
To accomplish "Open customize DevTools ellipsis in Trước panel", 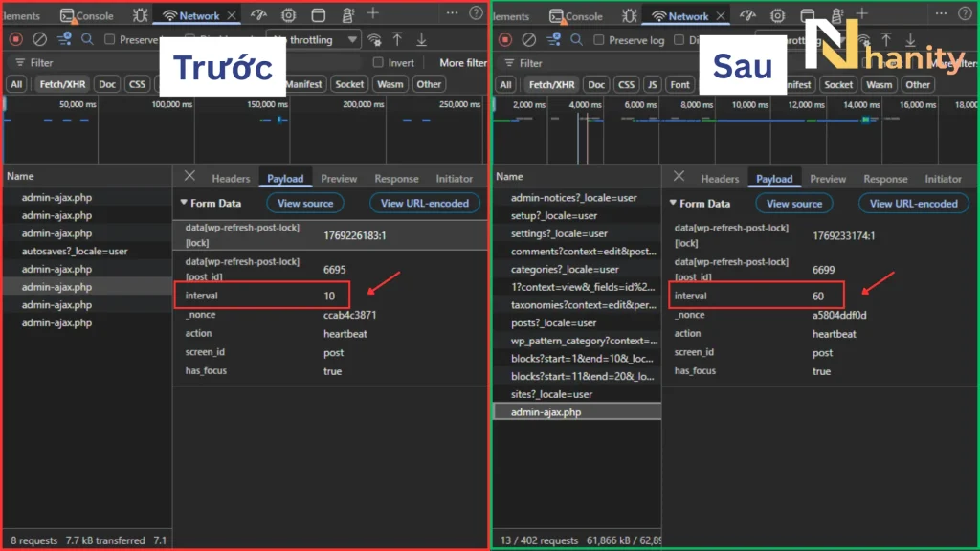I will [x=452, y=13].
